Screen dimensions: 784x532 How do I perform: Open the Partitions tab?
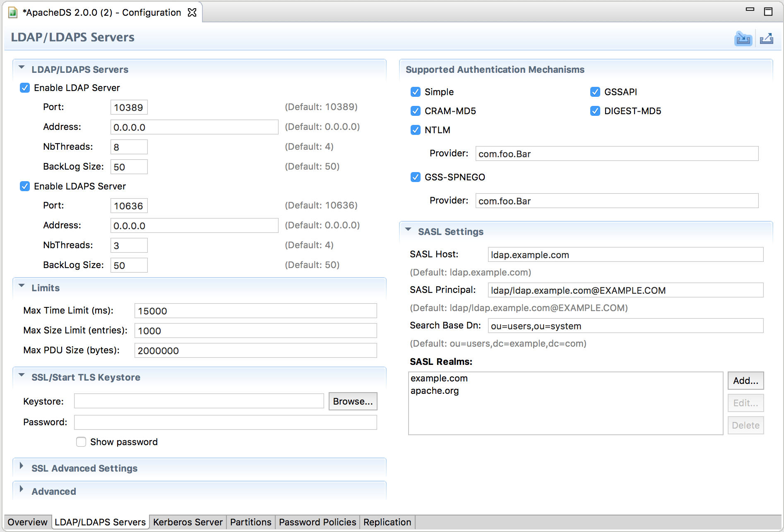(x=250, y=522)
